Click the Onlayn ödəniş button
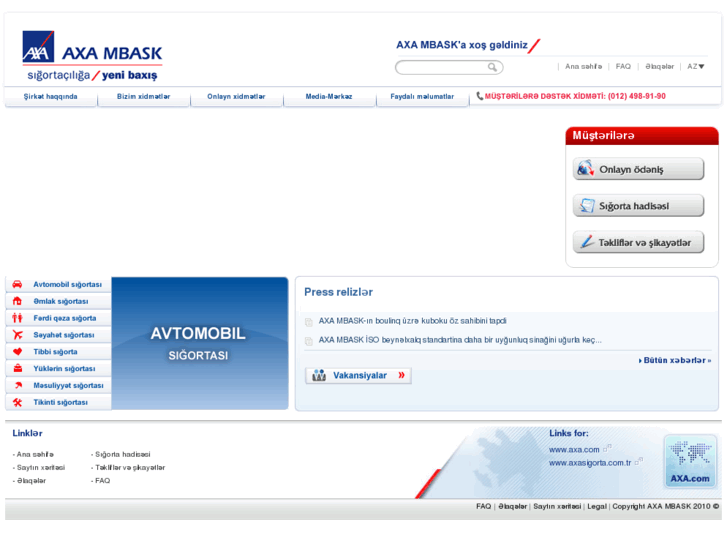The width and height of the screenshot is (727, 545). (638, 169)
